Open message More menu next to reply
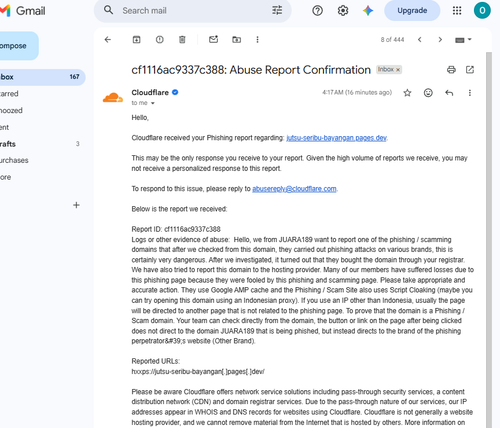The image size is (500, 428). click(470, 93)
